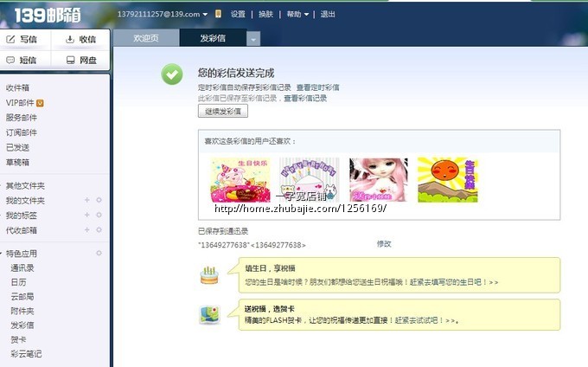Open the smiling sun MMS thumbnail

click(448, 180)
